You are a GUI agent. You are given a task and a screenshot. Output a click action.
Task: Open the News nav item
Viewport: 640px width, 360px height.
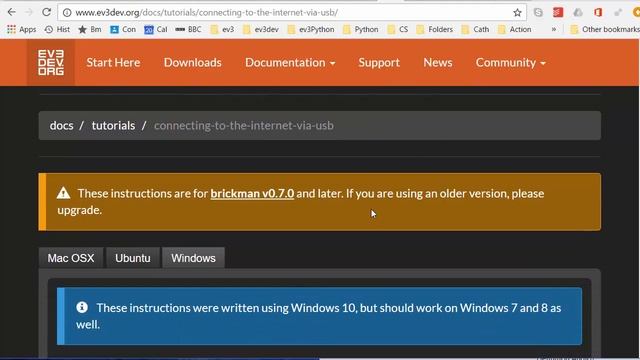click(438, 62)
